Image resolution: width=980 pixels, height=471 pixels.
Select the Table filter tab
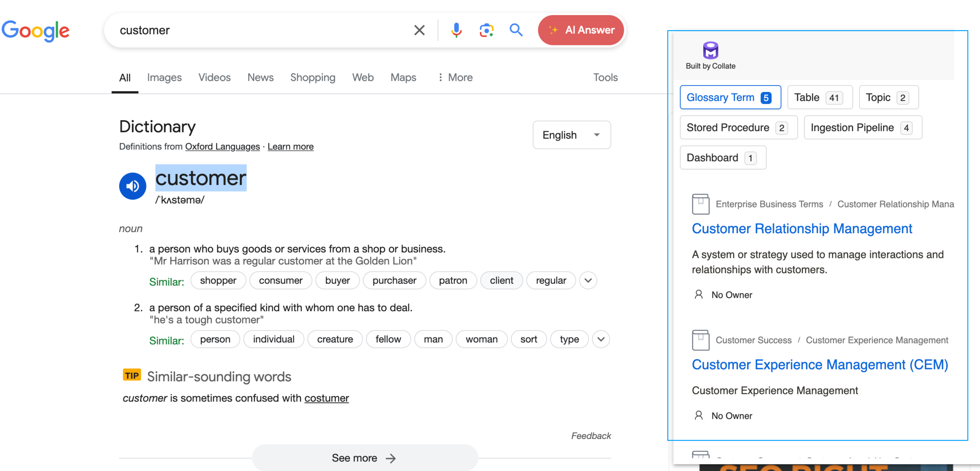820,97
